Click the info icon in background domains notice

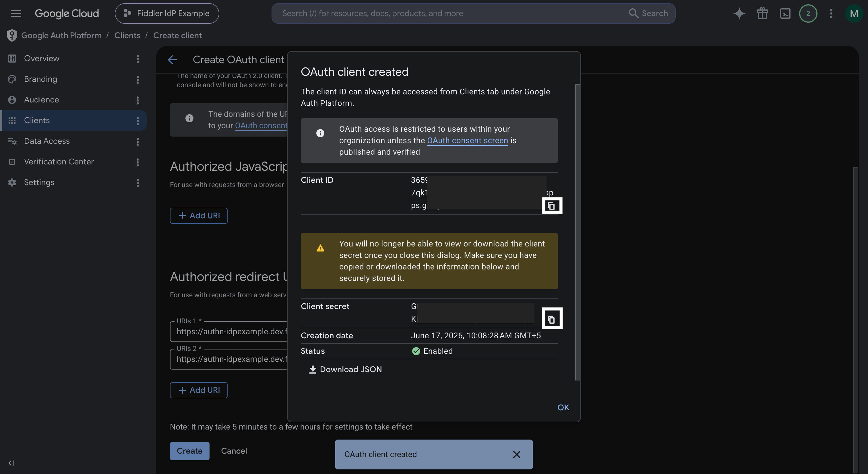coord(189,118)
